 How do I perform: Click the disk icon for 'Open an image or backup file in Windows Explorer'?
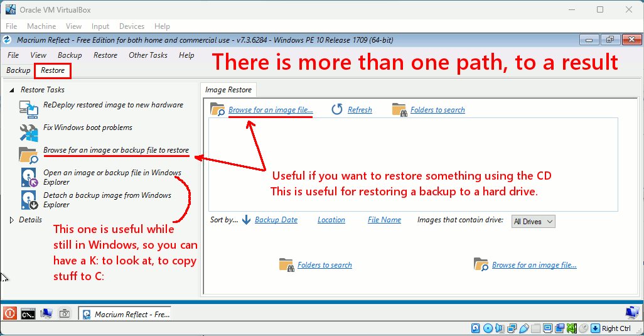click(x=29, y=178)
